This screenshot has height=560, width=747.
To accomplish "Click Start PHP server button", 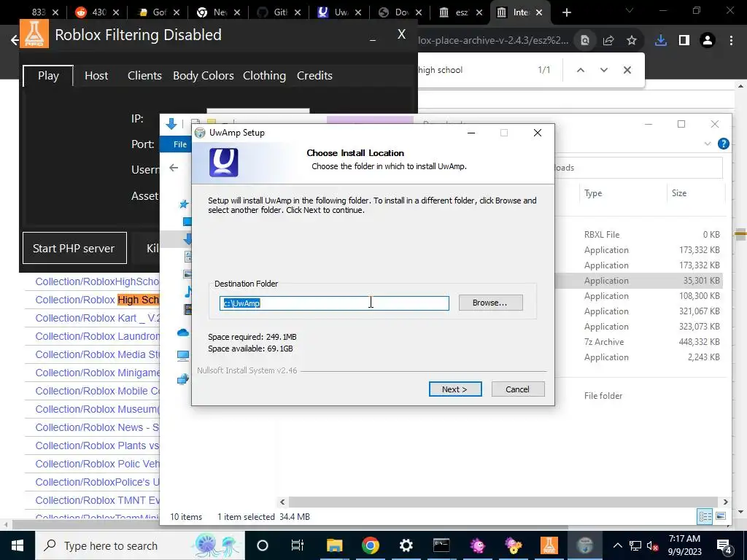I will 74,248.
